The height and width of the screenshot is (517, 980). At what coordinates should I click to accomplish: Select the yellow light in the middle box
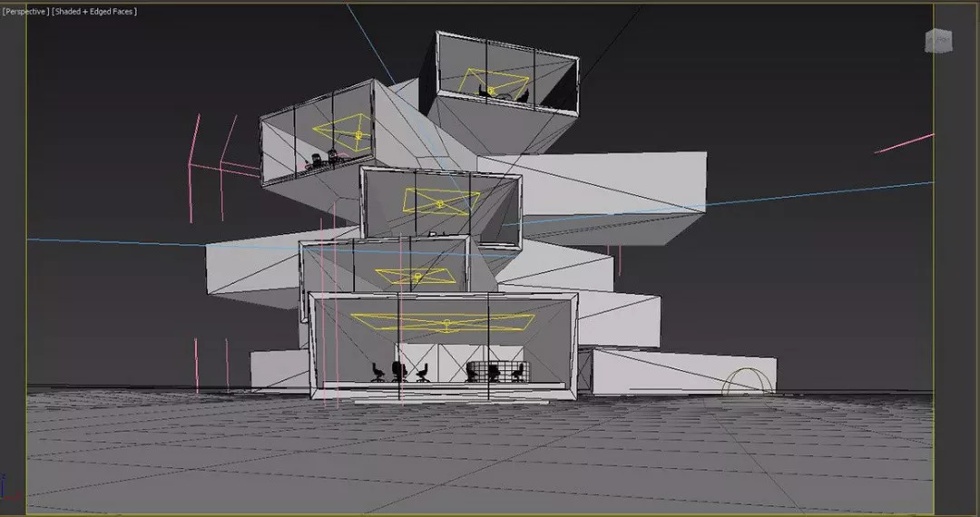440,201
